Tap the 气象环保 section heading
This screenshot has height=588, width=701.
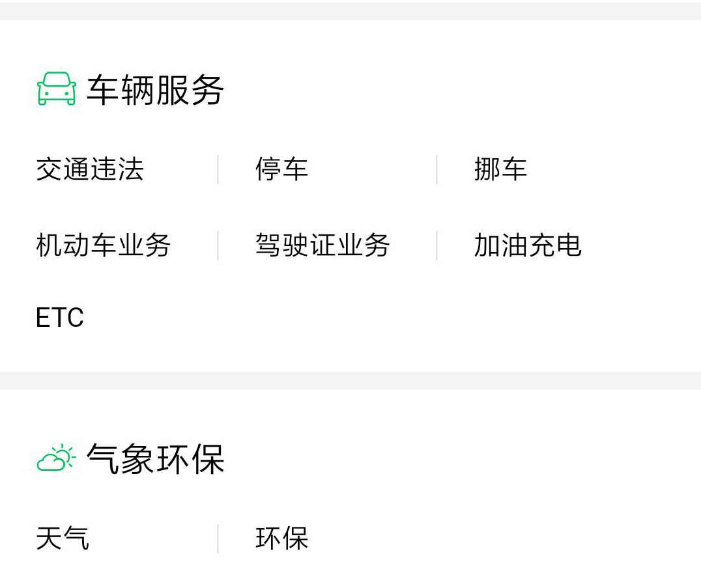tap(155, 458)
